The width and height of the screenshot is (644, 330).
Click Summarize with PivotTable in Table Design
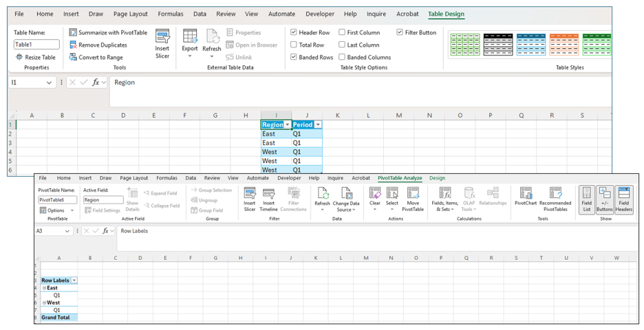point(108,32)
